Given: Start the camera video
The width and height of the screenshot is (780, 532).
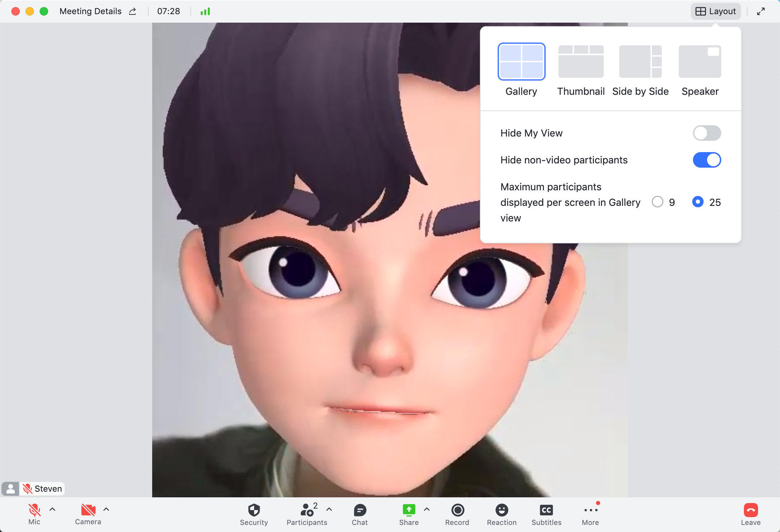Looking at the screenshot, I should coord(88,514).
